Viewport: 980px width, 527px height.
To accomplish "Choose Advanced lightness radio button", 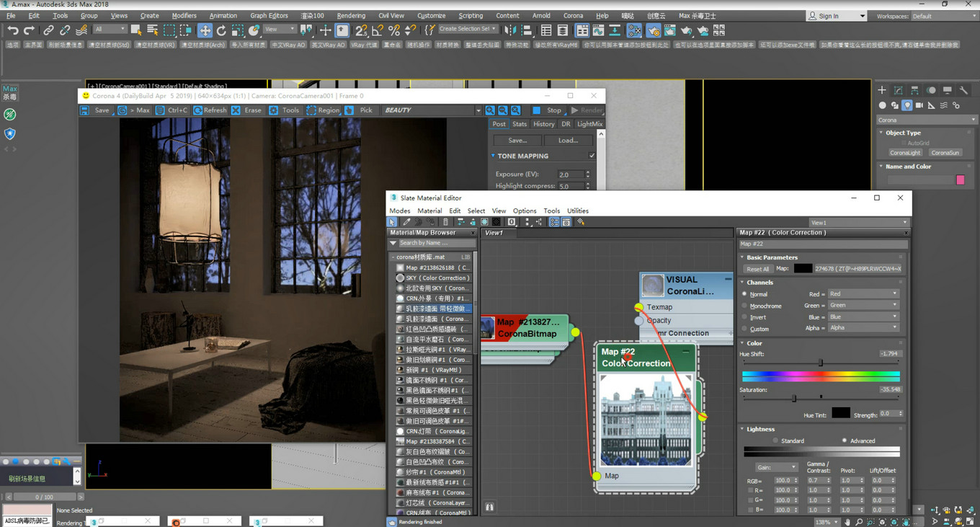I will 845,440.
